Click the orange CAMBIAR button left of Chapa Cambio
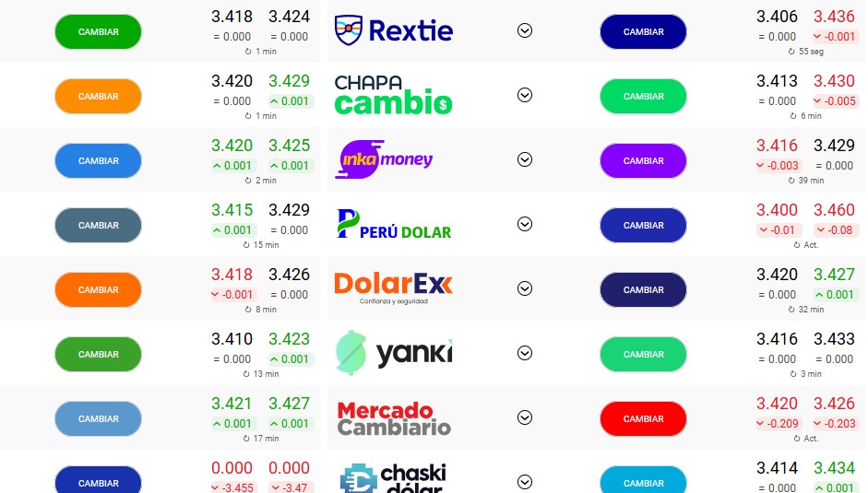The height and width of the screenshot is (493, 868). tap(98, 96)
